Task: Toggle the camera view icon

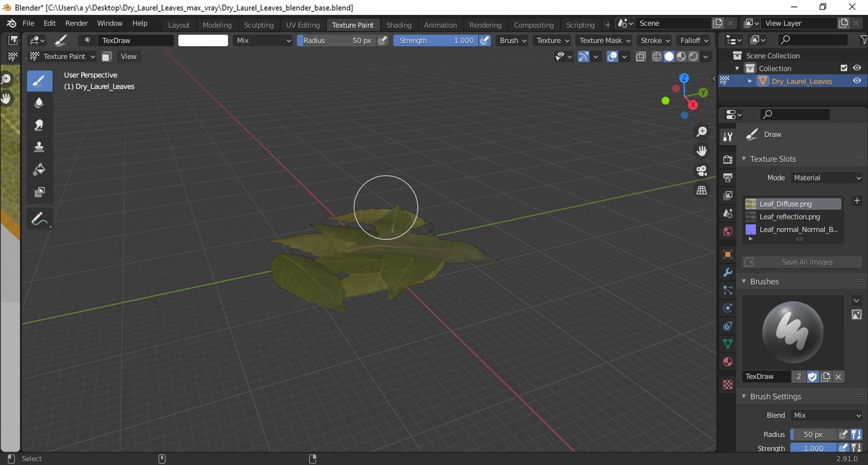Action: 702,171
